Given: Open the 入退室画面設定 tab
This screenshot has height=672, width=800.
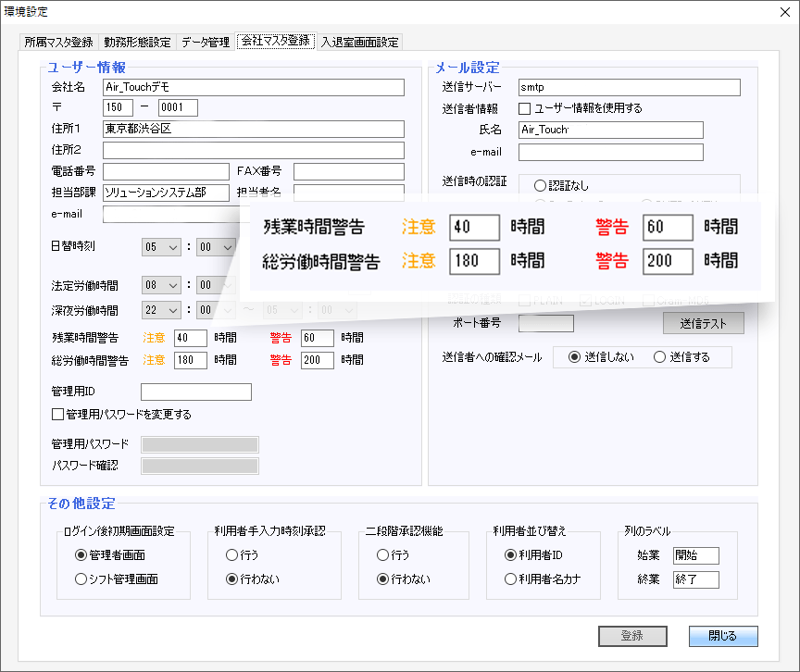Looking at the screenshot, I should point(361,42).
